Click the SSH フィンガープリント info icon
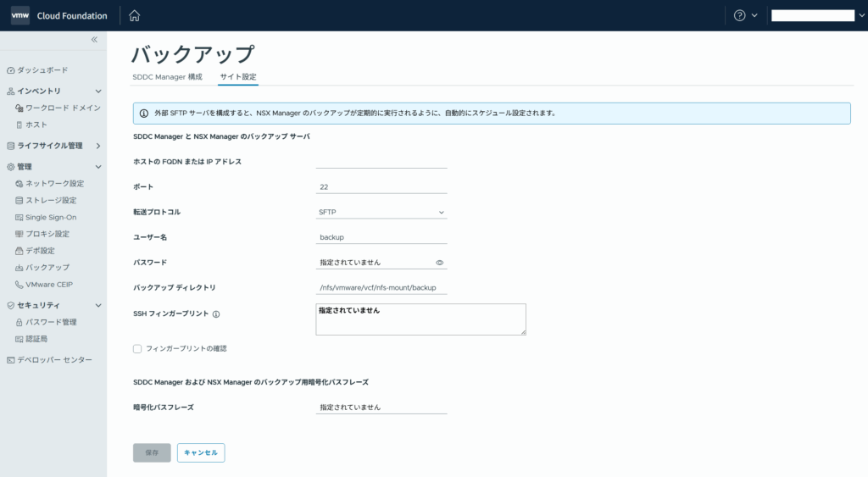This screenshot has height=477, width=868. click(216, 314)
